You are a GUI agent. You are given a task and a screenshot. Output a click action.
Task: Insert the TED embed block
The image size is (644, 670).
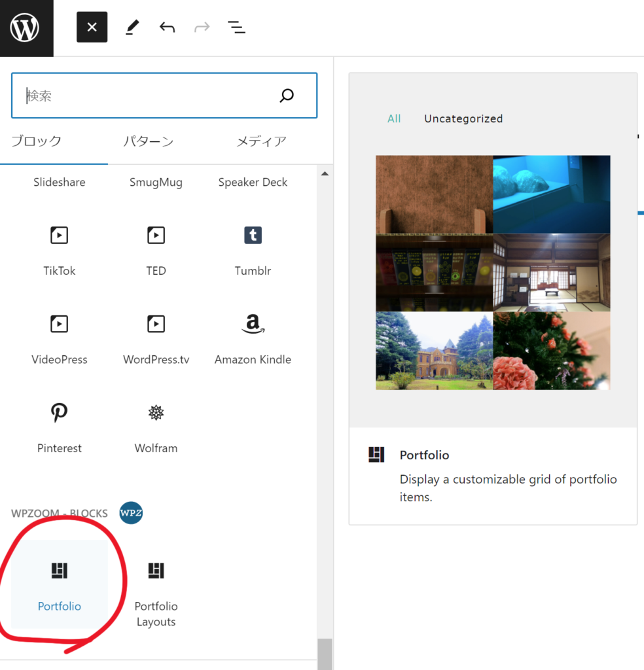coord(156,249)
